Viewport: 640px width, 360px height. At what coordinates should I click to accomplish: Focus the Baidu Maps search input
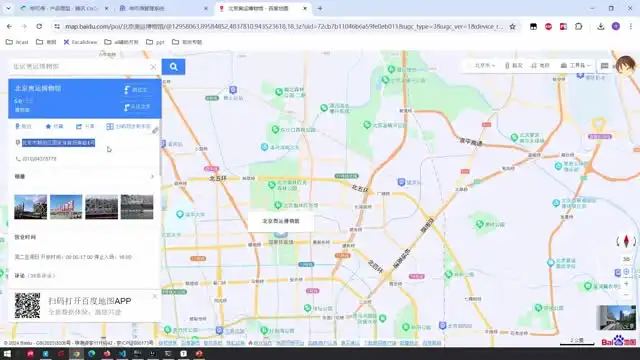80,67
